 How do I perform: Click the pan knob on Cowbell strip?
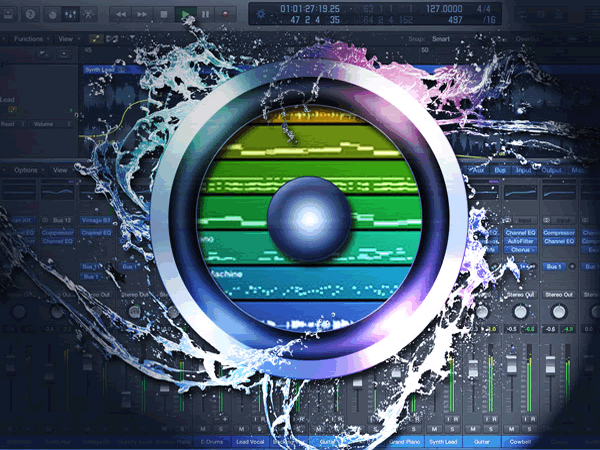[x=559, y=312]
